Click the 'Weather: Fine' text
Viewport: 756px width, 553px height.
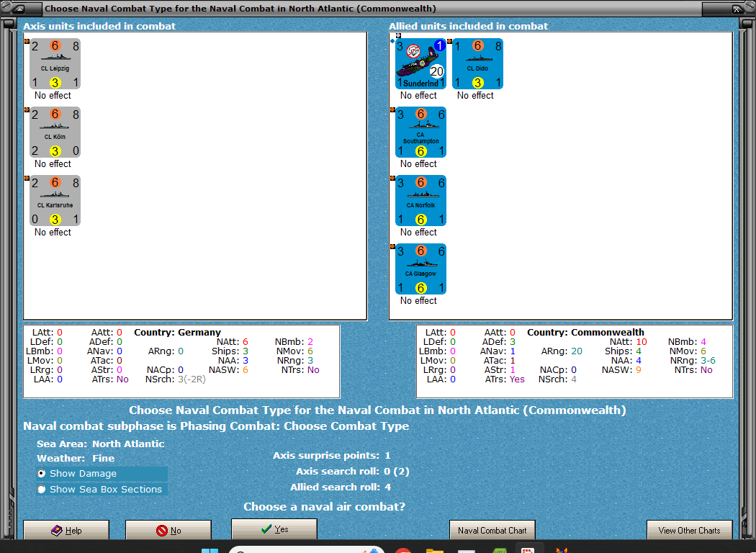tap(76, 458)
